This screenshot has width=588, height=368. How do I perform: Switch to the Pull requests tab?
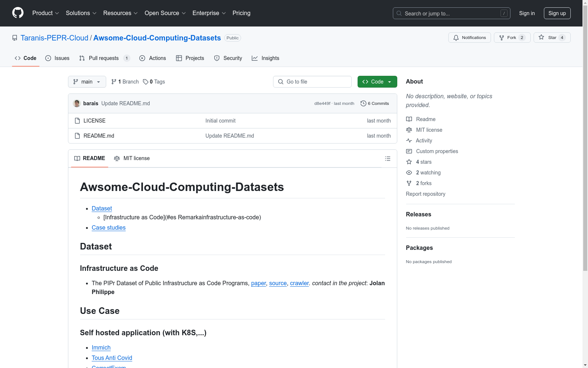click(104, 58)
